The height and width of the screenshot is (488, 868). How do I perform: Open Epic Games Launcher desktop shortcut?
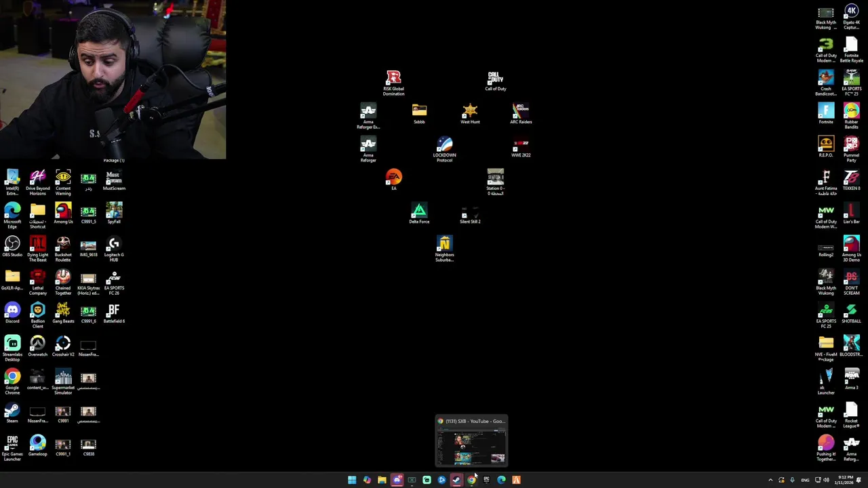pyautogui.click(x=12, y=449)
